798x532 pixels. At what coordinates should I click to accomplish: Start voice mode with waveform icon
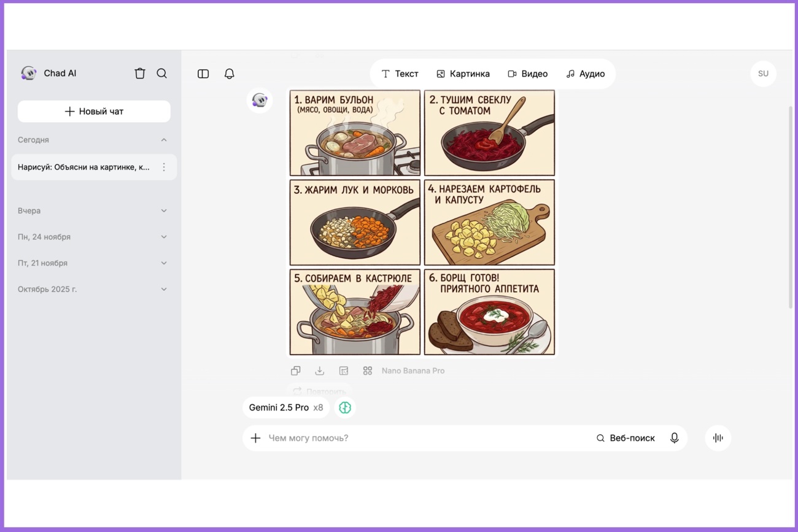coord(718,438)
